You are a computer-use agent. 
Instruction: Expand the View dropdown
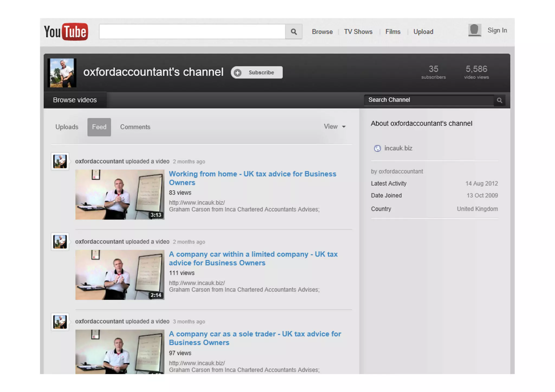[335, 127]
